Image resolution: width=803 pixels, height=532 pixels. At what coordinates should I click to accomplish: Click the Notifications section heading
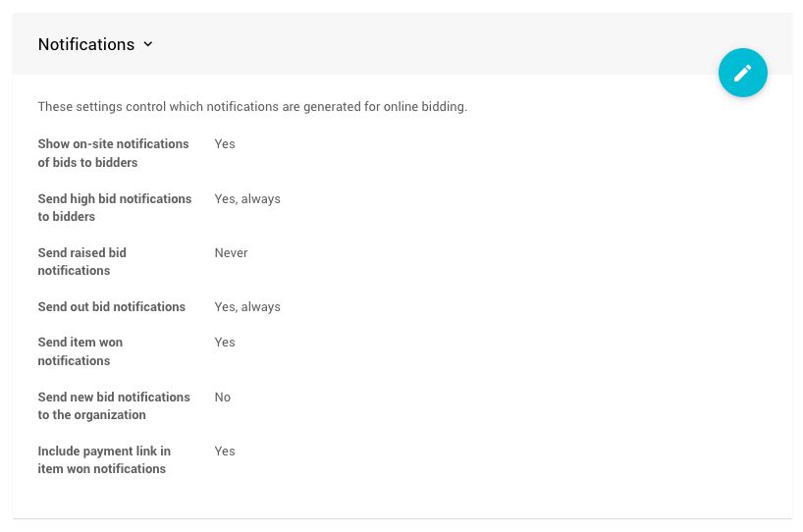coord(86,44)
